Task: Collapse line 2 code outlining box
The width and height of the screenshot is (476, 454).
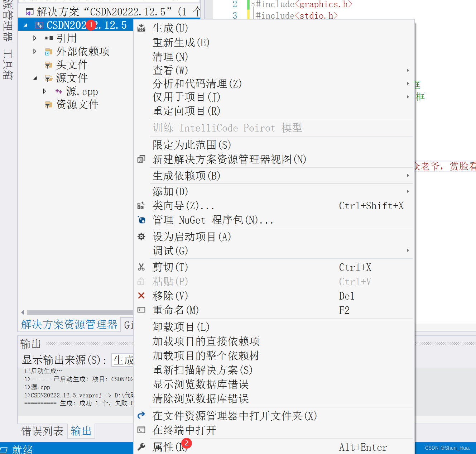Action: [253, 4]
